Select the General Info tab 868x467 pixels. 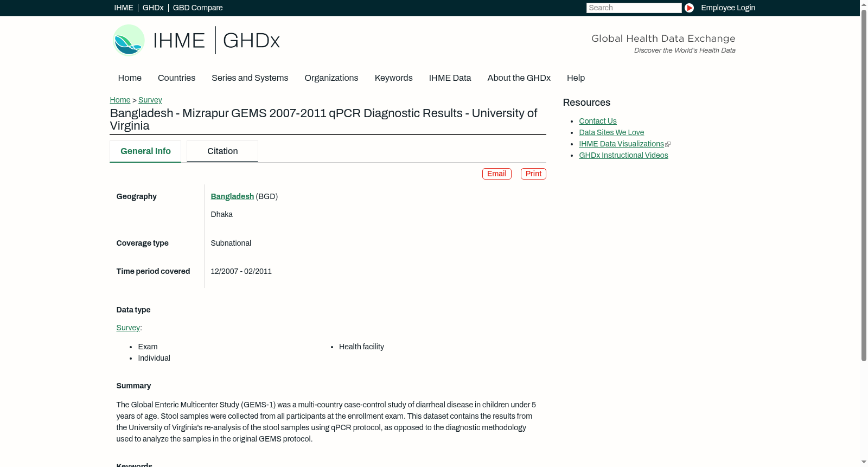click(x=145, y=151)
